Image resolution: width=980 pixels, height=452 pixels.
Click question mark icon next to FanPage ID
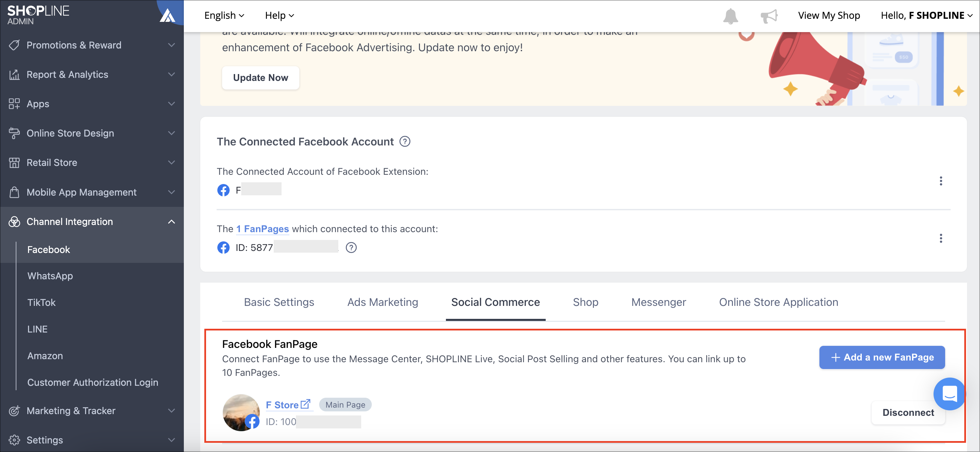tap(351, 248)
